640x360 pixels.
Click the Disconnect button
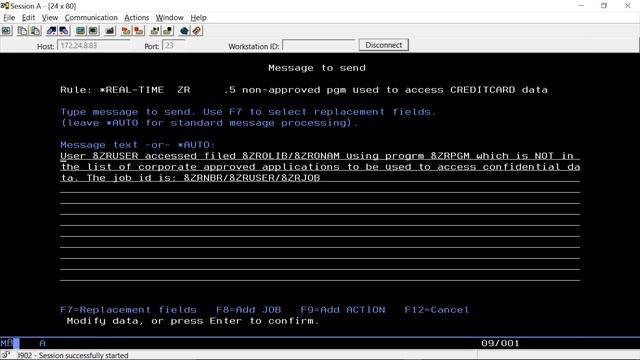(x=384, y=45)
